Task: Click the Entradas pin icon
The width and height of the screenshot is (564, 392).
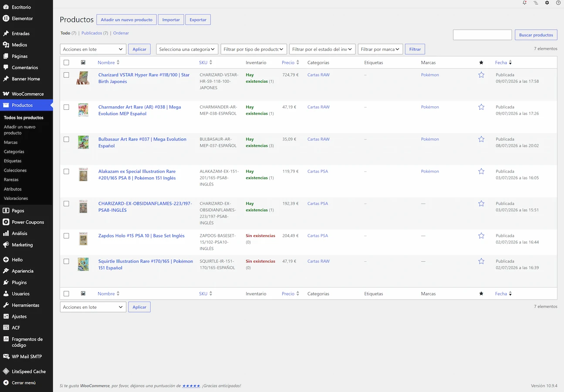Action: tap(6, 34)
